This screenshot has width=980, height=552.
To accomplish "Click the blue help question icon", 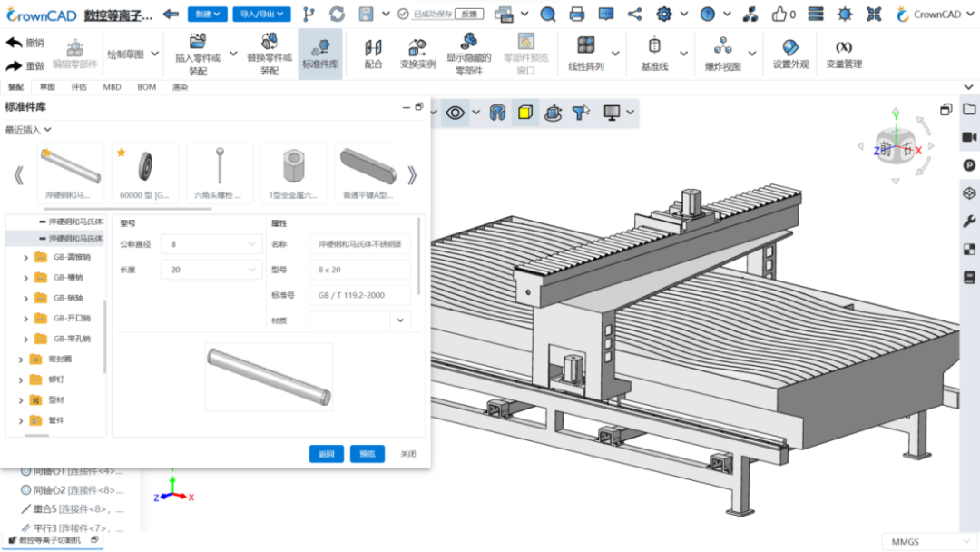I will [x=708, y=14].
